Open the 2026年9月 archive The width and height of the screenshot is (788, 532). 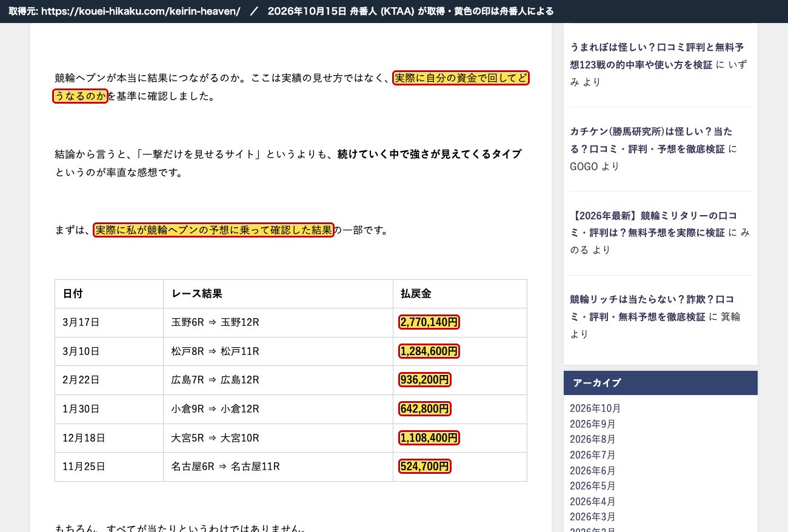[593, 424]
